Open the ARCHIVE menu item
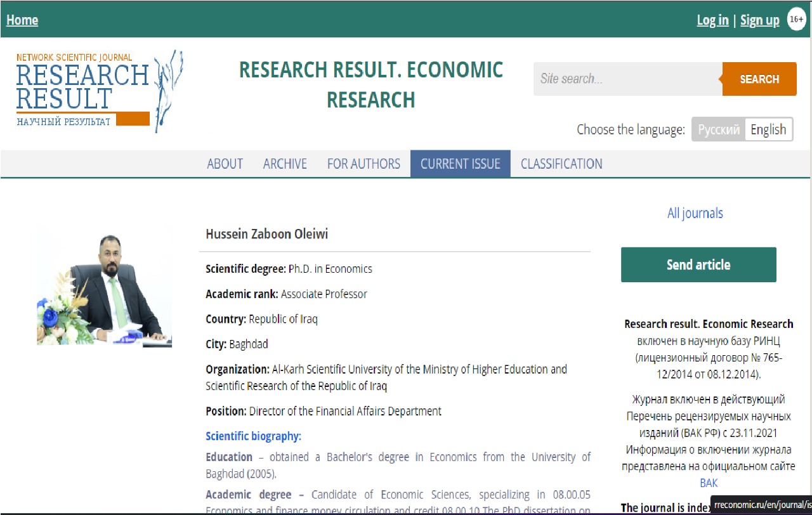This screenshot has height=515, width=812. (285, 164)
